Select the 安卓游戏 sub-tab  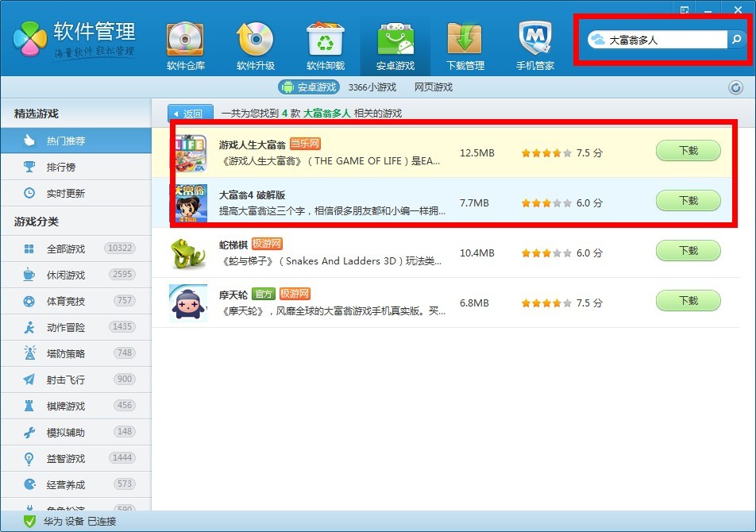coord(309,87)
